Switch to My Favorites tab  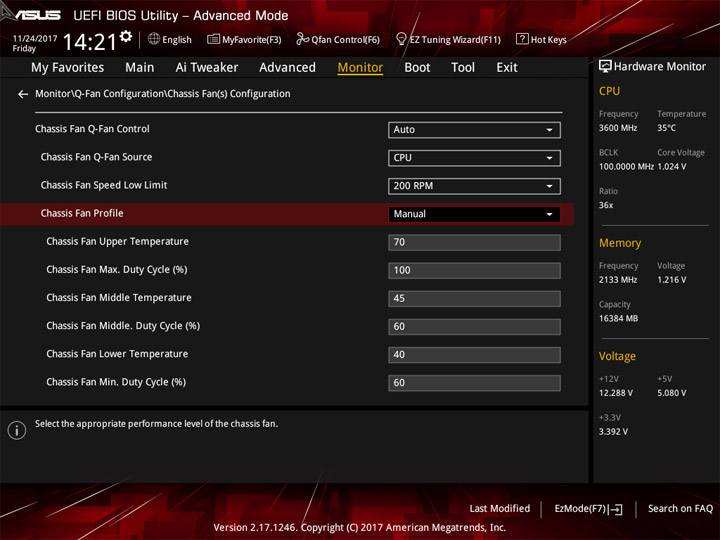68,68
